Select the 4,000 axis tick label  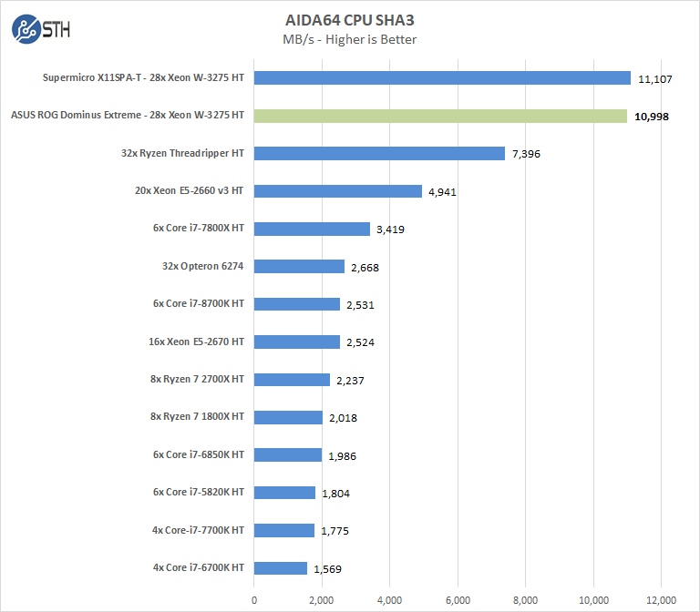[x=390, y=600]
